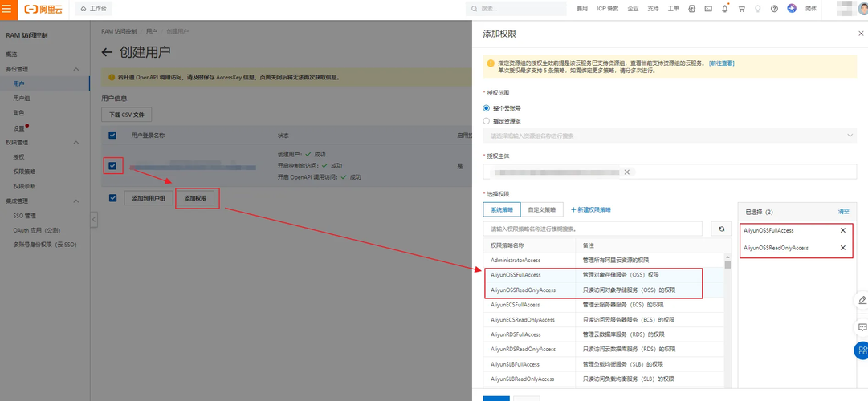Click the search magnifier icon
868x401 pixels.
point(475,9)
